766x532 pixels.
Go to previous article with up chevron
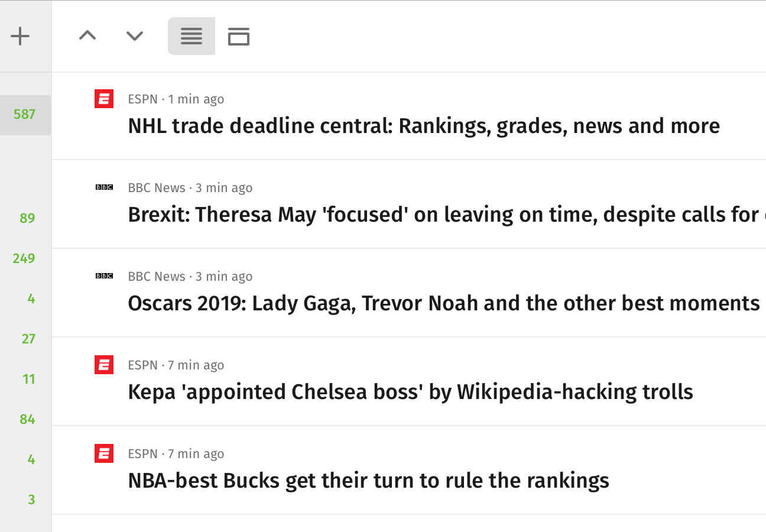coord(87,35)
